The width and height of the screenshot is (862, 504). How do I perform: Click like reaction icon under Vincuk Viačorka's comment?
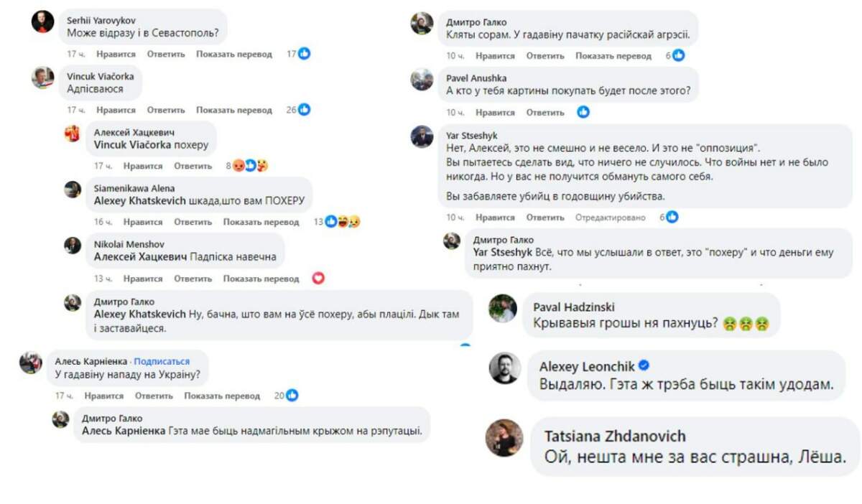click(x=304, y=110)
